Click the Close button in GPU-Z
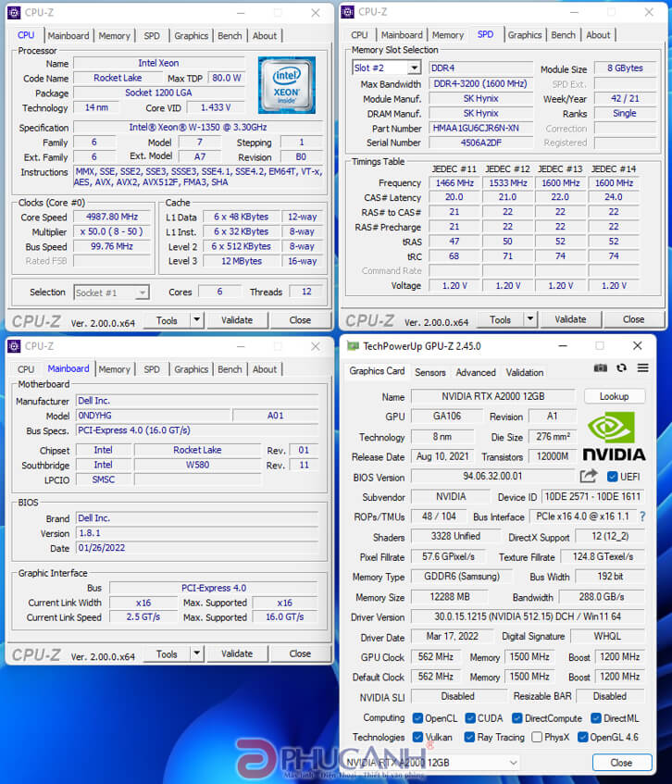The width and height of the screenshot is (672, 784). (x=621, y=763)
